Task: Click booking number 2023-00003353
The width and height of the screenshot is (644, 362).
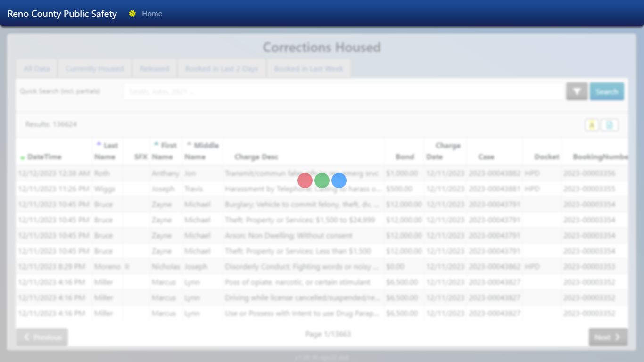Action: click(x=589, y=267)
